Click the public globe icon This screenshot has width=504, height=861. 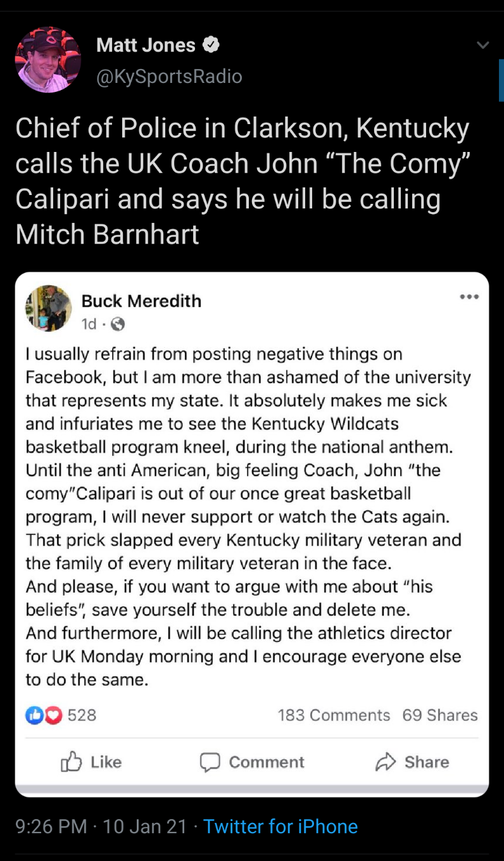pyautogui.click(x=118, y=324)
